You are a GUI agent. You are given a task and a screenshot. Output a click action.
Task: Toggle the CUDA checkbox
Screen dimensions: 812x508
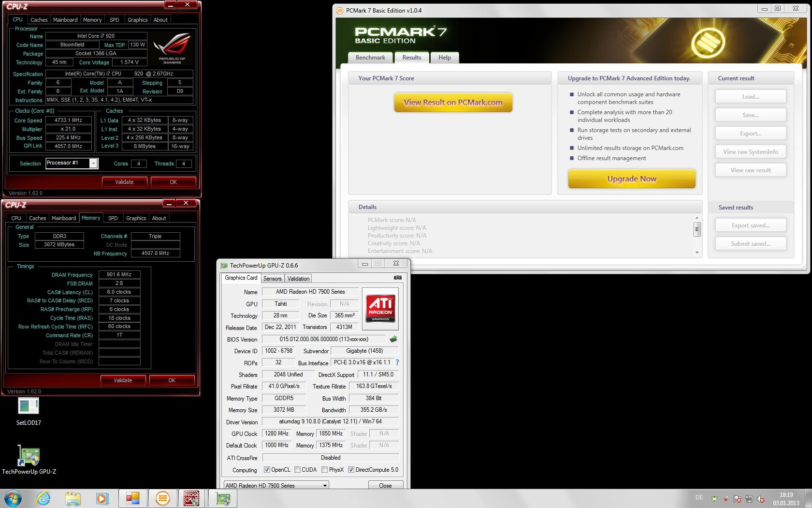(298, 470)
